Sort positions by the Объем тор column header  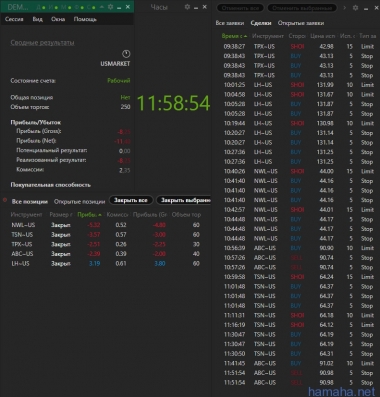click(x=186, y=215)
